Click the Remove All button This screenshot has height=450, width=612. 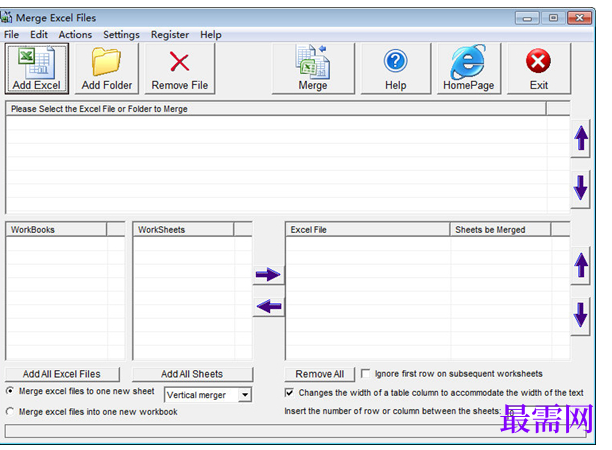(x=320, y=374)
